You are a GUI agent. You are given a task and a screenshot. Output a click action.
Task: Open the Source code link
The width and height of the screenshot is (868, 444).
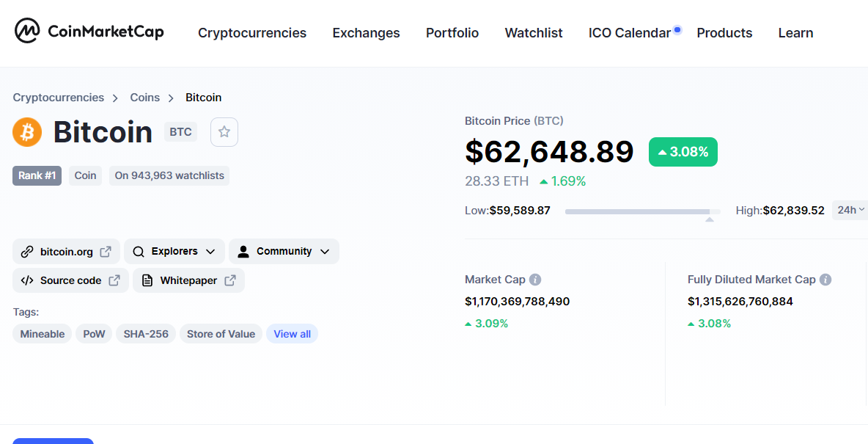point(71,280)
